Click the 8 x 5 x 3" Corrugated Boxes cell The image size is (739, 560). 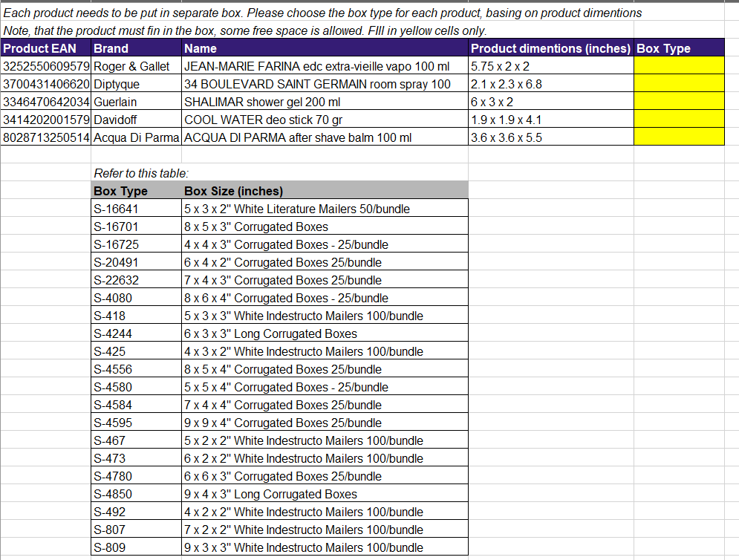point(325,227)
